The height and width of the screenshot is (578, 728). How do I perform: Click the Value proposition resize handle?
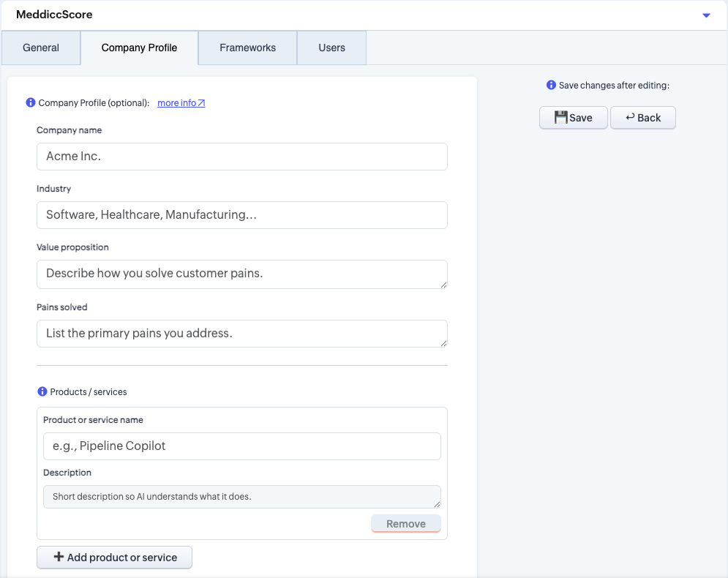pos(443,285)
